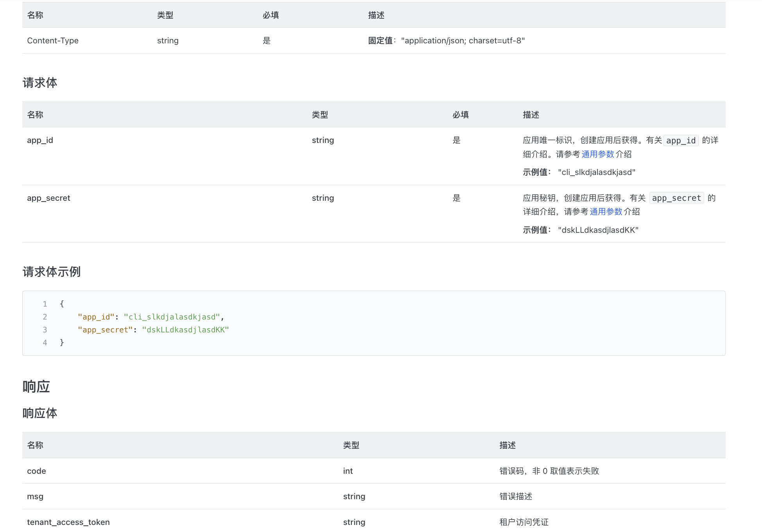Viewport: 762px width, 532px height.
Task: Open 通用参数 link in app_id description
Action: click(597, 154)
